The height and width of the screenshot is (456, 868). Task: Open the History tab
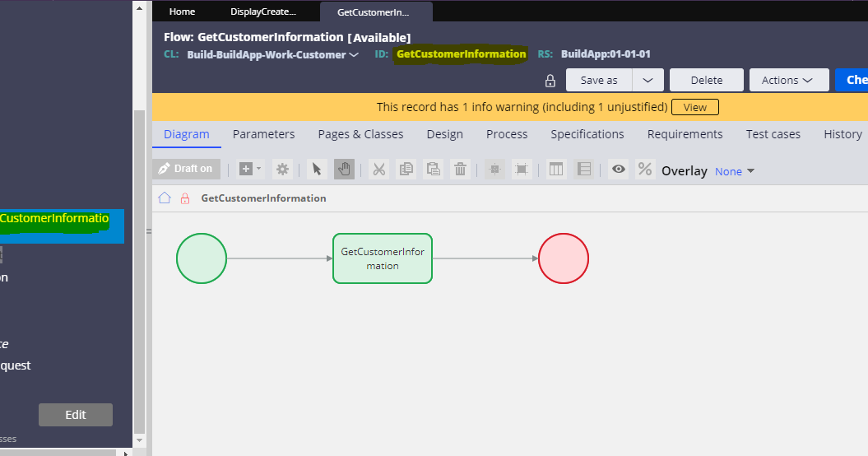[x=842, y=134]
